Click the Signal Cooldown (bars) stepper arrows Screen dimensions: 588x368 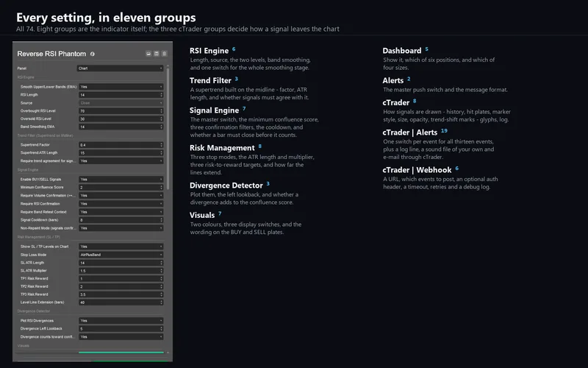click(x=161, y=220)
